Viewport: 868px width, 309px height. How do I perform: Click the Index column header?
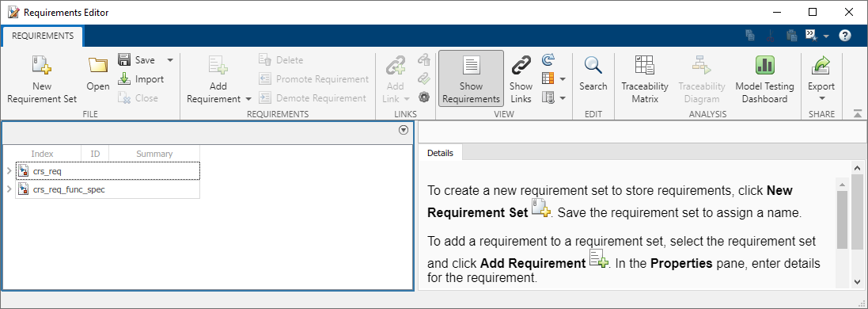[43, 154]
